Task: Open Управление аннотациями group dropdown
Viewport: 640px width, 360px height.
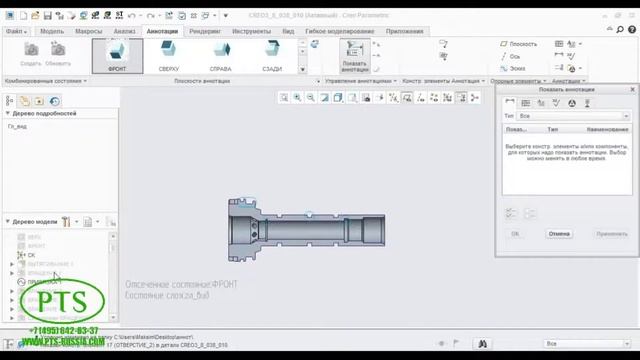Action: pos(361,81)
